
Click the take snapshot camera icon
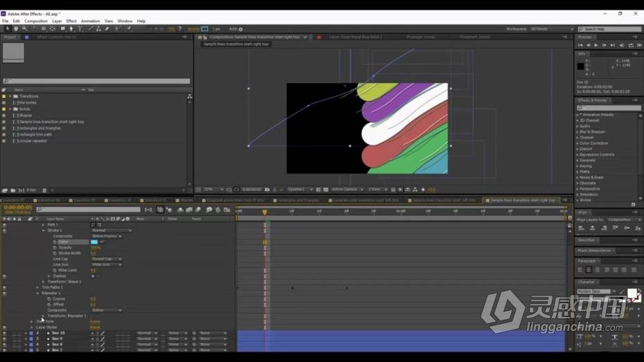point(267,190)
